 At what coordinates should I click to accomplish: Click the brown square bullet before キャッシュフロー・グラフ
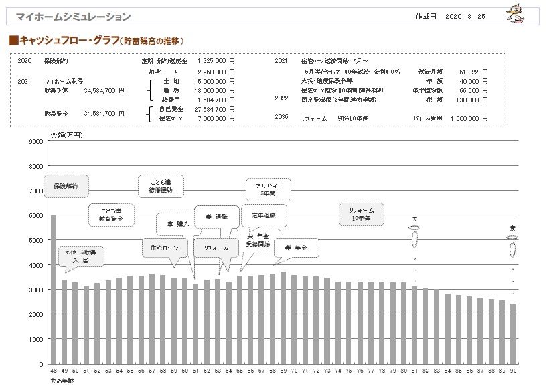13,41
